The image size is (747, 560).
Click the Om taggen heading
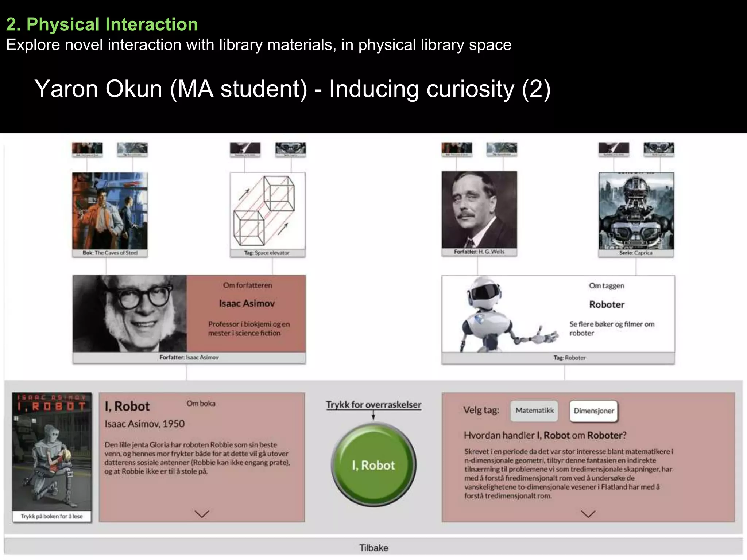pyautogui.click(x=607, y=286)
